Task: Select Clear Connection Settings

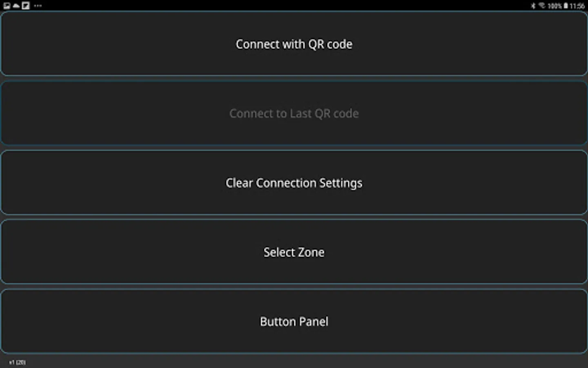Action: click(x=294, y=183)
